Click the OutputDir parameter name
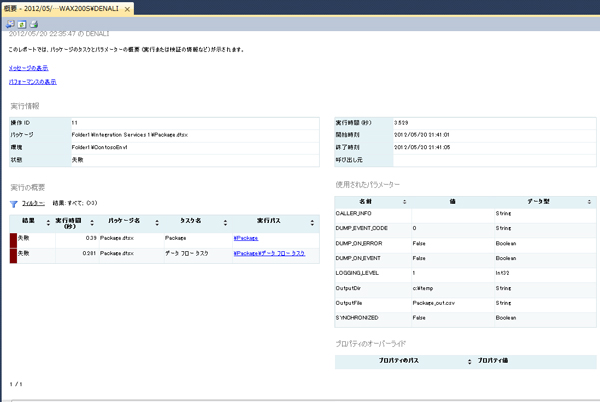600x402 pixels. click(x=348, y=288)
